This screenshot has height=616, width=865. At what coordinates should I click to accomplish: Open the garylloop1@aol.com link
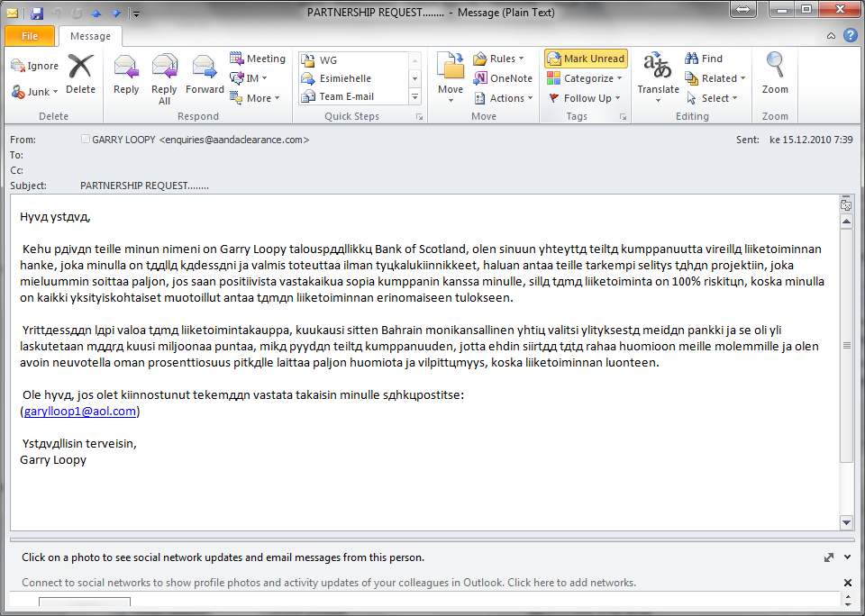[80, 411]
